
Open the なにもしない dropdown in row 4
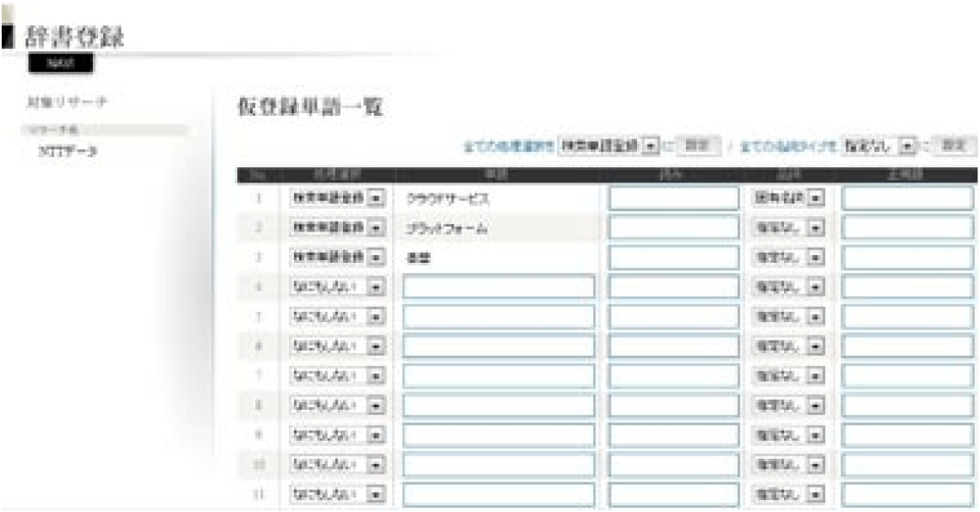click(x=338, y=287)
